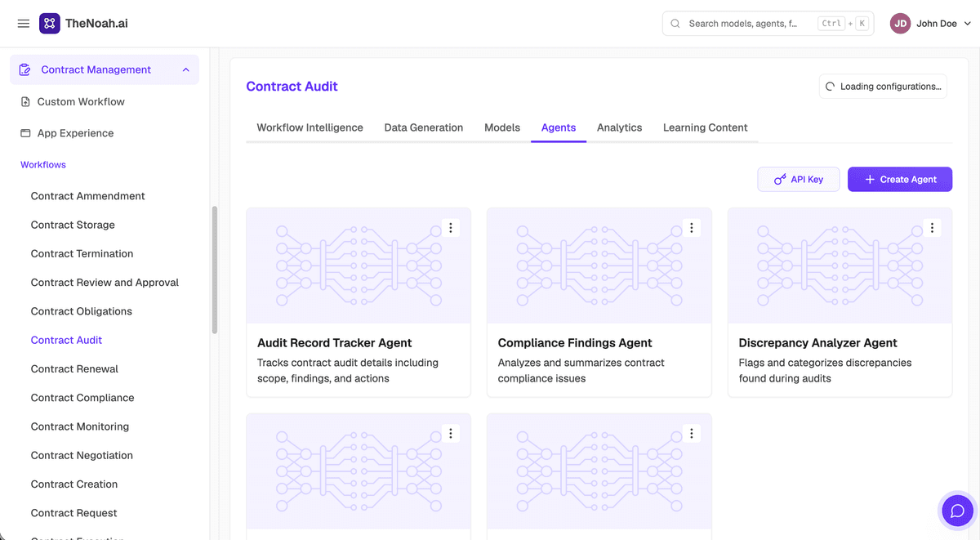This screenshot has width=980, height=540.
Task: Switch to Models tab
Action: pos(502,127)
